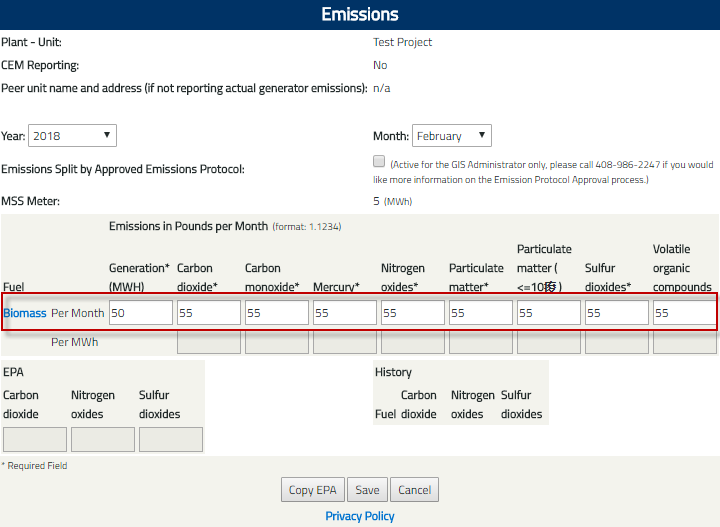The width and height of the screenshot is (720, 527).
Task: Click the Save button
Action: tap(367, 490)
